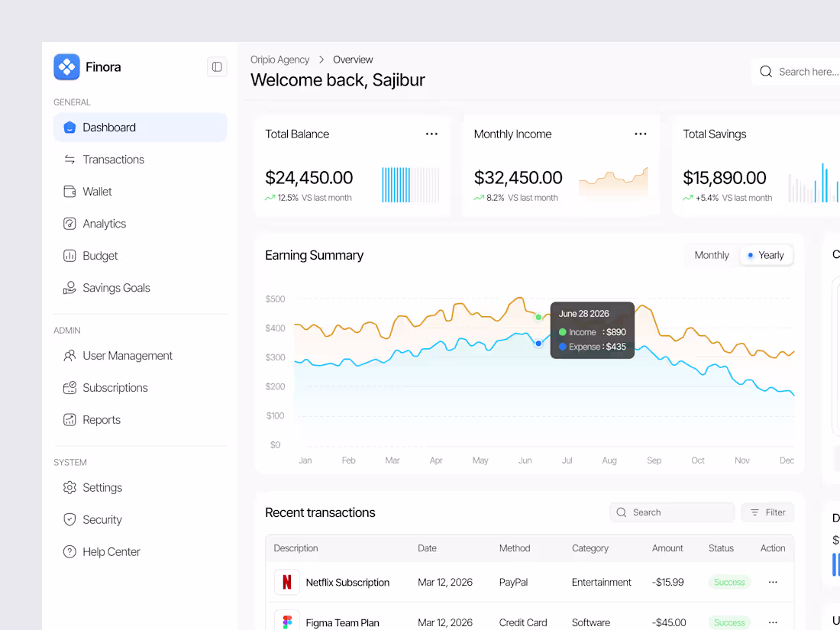This screenshot has height=630, width=840.
Task: Click the magnifier icon in transactions search
Action: coord(621,512)
